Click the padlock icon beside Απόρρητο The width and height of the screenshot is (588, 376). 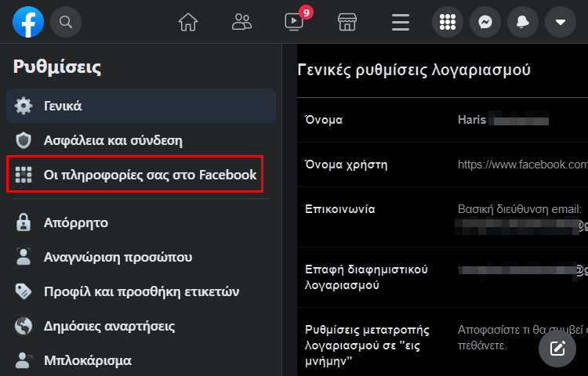[x=24, y=222]
